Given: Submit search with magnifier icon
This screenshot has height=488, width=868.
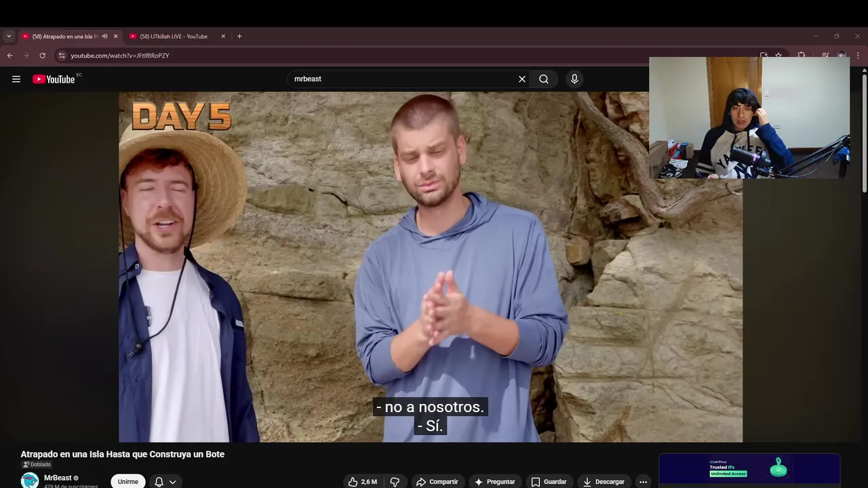Looking at the screenshot, I should (x=544, y=79).
